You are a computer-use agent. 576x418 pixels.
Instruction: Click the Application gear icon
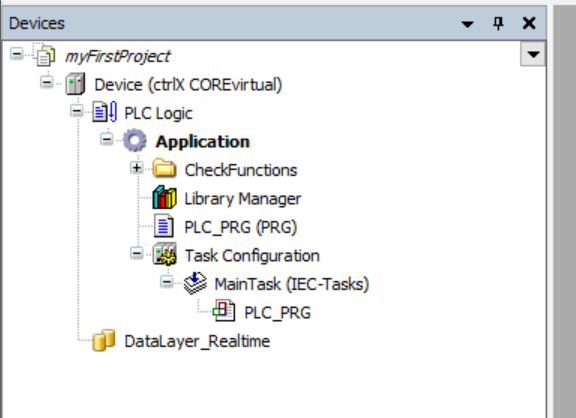[134, 140]
